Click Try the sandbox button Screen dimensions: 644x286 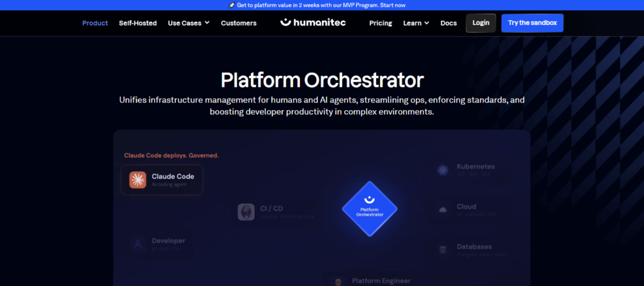[x=532, y=23]
